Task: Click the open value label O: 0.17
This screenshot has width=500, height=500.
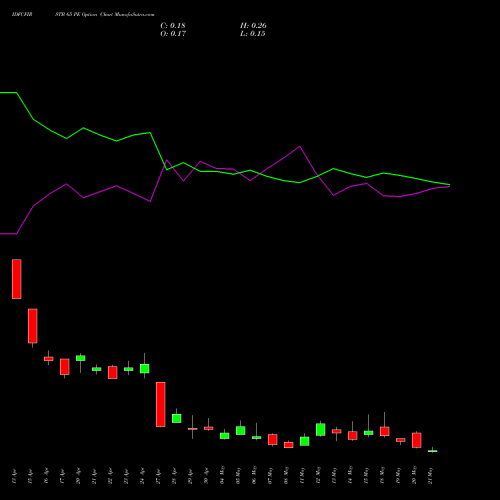Action: click(173, 34)
